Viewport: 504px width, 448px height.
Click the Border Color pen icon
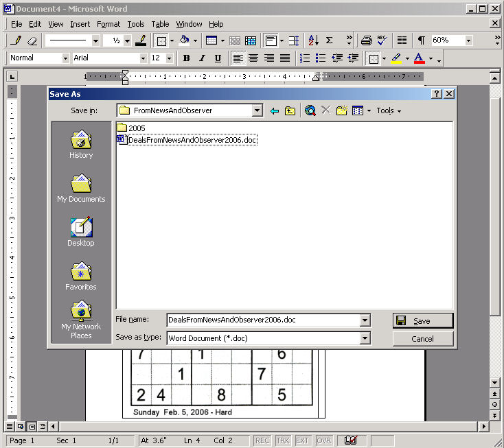(141, 40)
